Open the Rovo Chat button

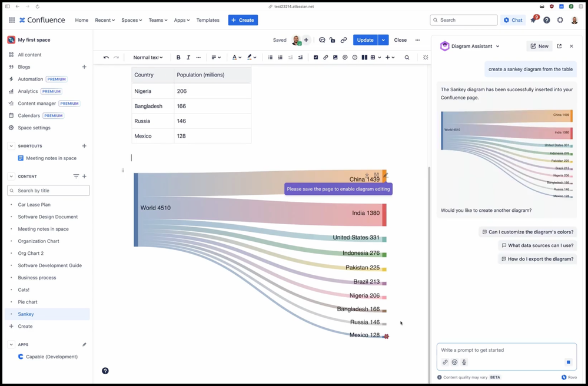513,20
